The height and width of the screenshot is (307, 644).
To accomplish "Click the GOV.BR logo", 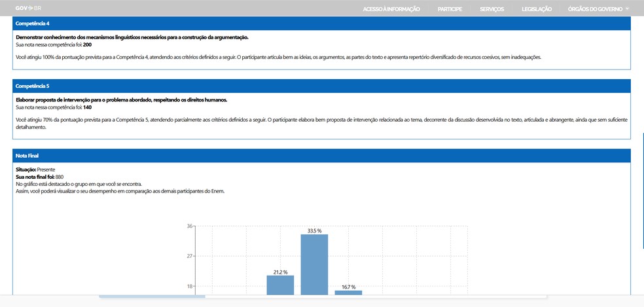I will click(x=28, y=9).
